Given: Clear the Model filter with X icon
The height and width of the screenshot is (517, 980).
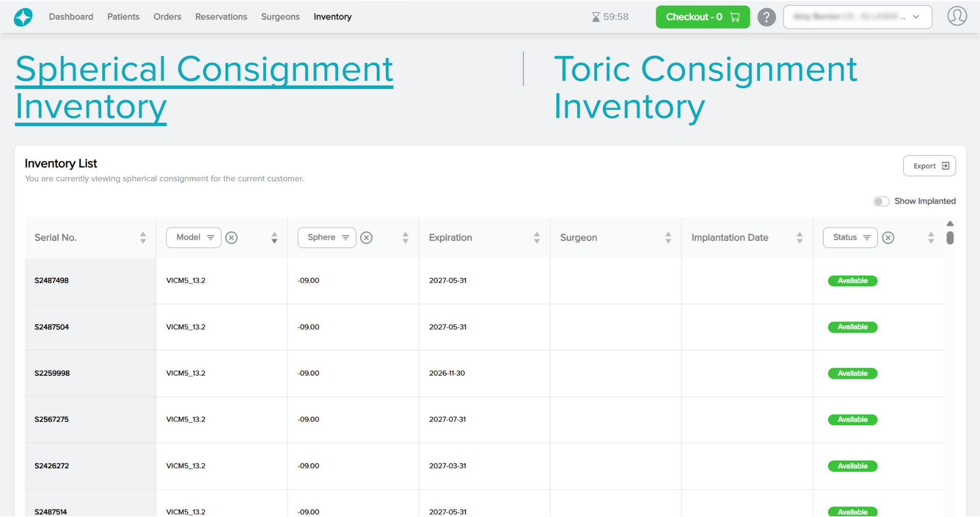Looking at the screenshot, I should [x=231, y=238].
